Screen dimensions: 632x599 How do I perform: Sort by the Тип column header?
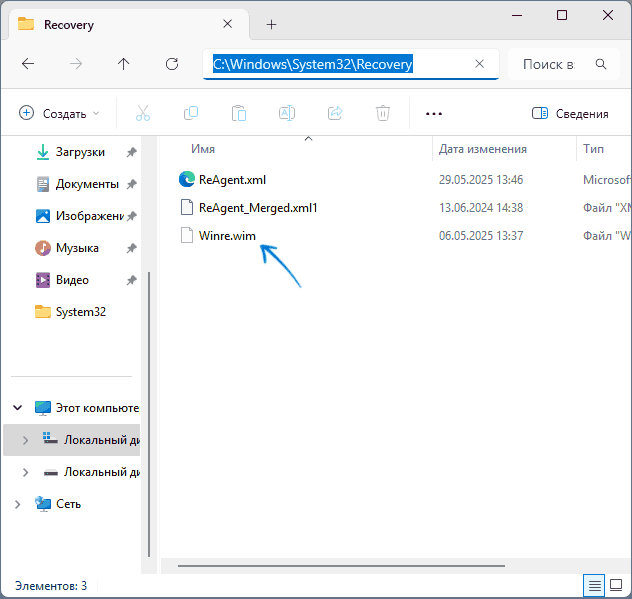click(593, 149)
